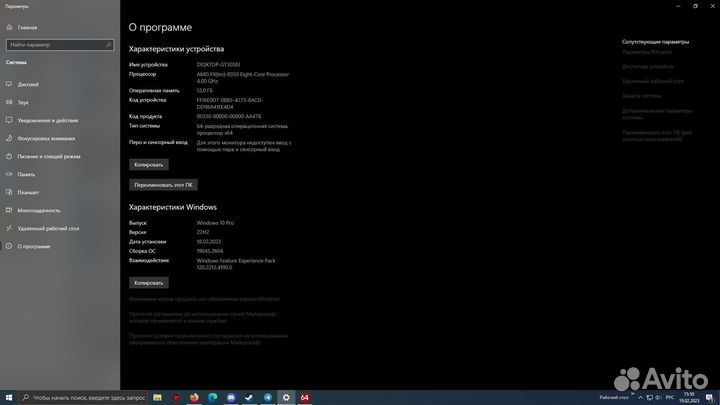
Task: Open Диспетчер устройств related link
Action: pos(647,67)
